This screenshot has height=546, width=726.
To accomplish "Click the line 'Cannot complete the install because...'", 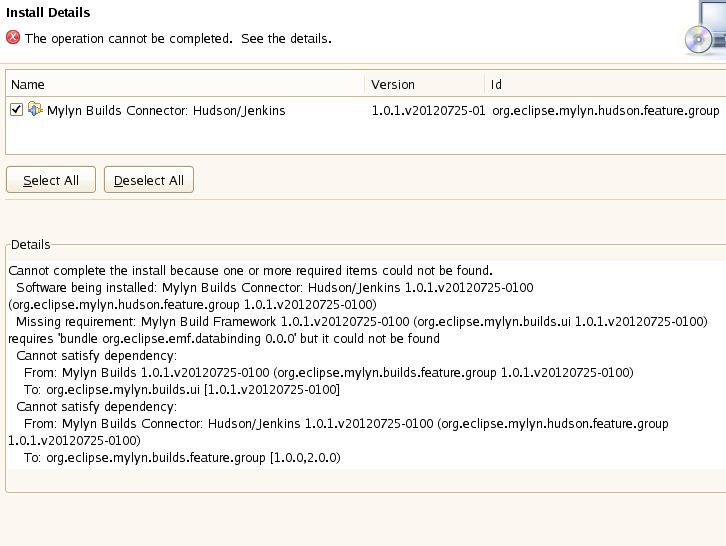I will click(x=250, y=270).
